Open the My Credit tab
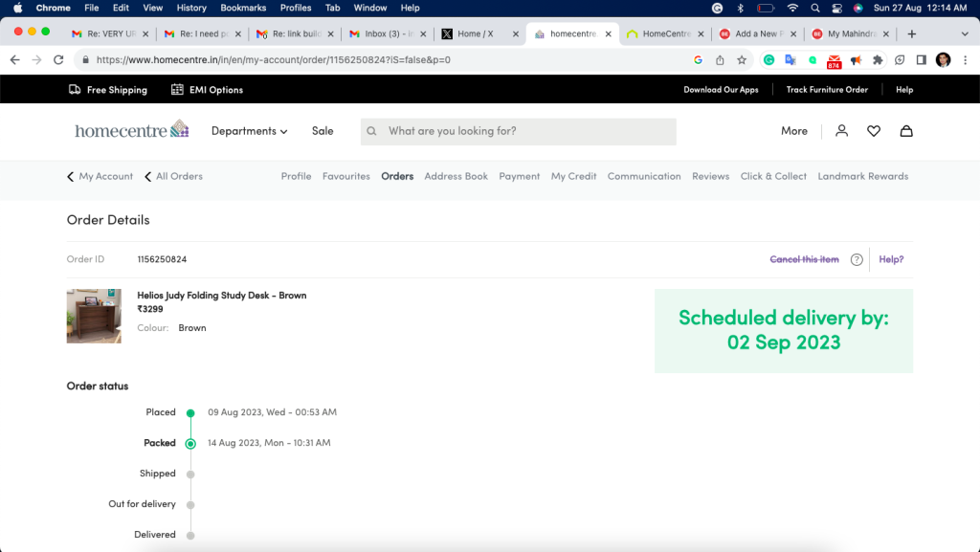This screenshot has height=552, width=980. click(x=574, y=176)
